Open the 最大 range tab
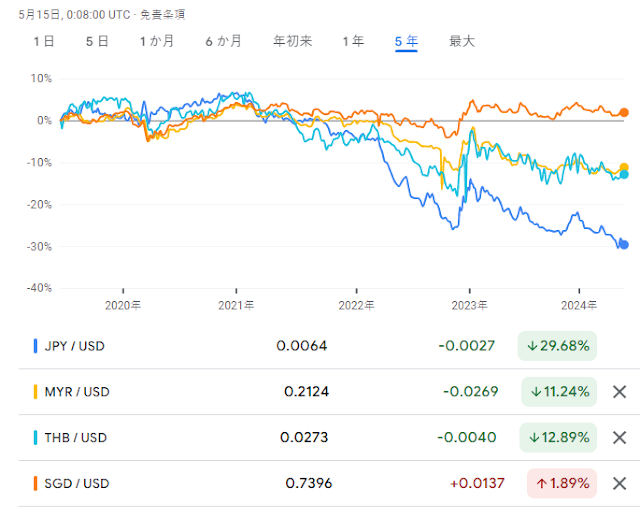 pyautogui.click(x=462, y=41)
